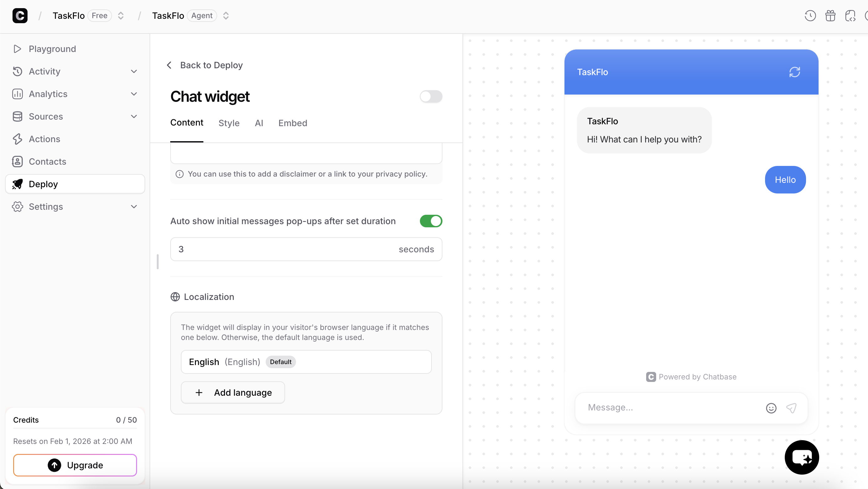Click the send message icon
The height and width of the screenshot is (489, 868).
click(x=791, y=408)
